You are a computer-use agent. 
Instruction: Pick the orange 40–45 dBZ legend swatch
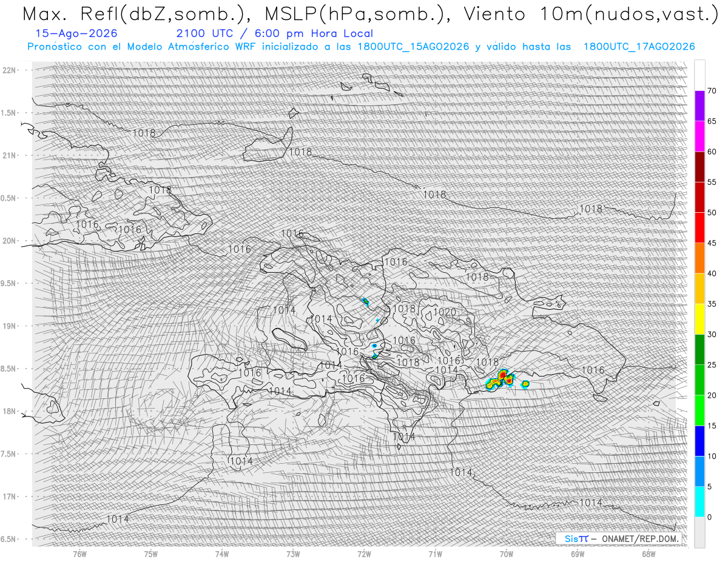[699, 258]
